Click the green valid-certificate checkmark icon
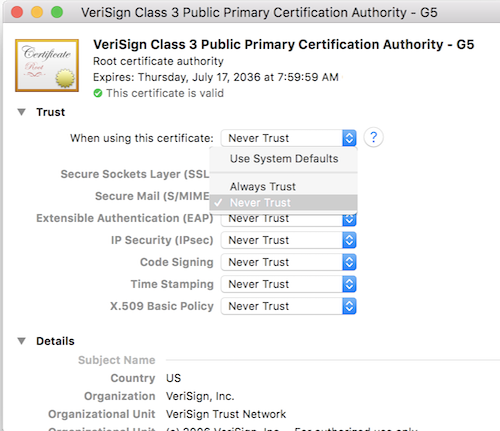Screen dimensions: 500x431 click(98, 93)
